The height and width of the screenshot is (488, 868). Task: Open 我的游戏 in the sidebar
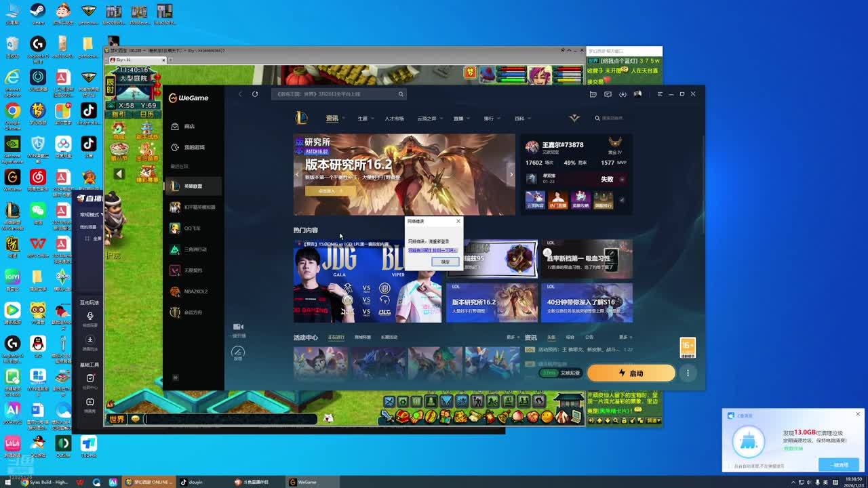coord(194,147)
